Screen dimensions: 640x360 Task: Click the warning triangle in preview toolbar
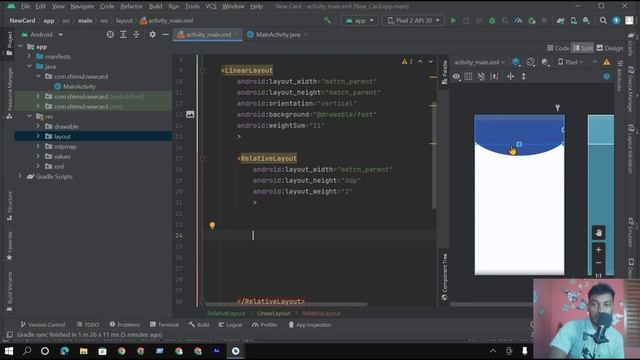coord(607,62)
